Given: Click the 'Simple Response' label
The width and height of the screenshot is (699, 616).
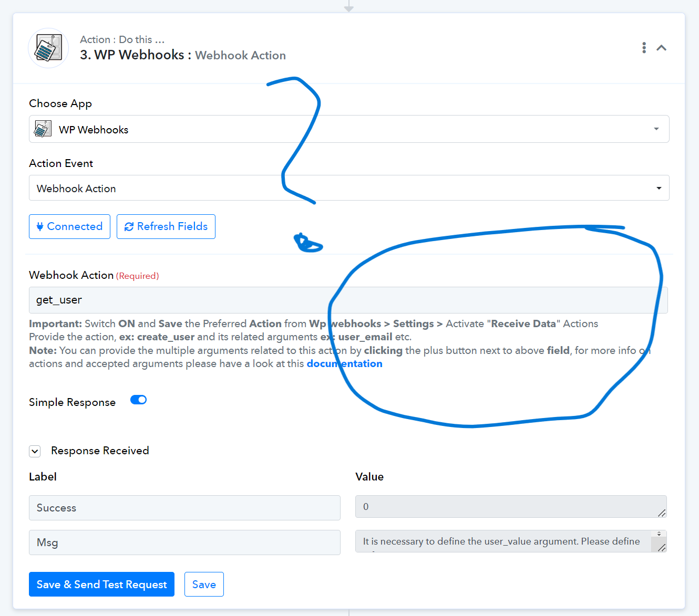Looking at the screenshot, I should pos(72,402).
